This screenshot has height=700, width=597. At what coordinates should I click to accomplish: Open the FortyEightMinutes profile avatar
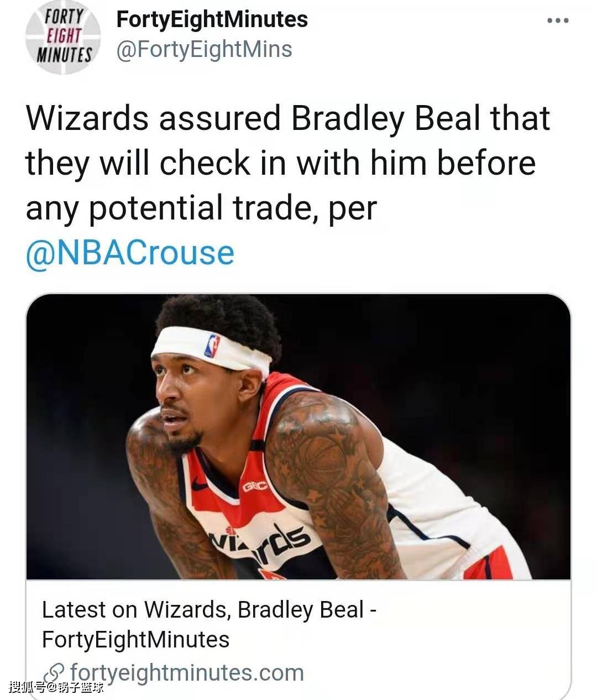(64, 36)
